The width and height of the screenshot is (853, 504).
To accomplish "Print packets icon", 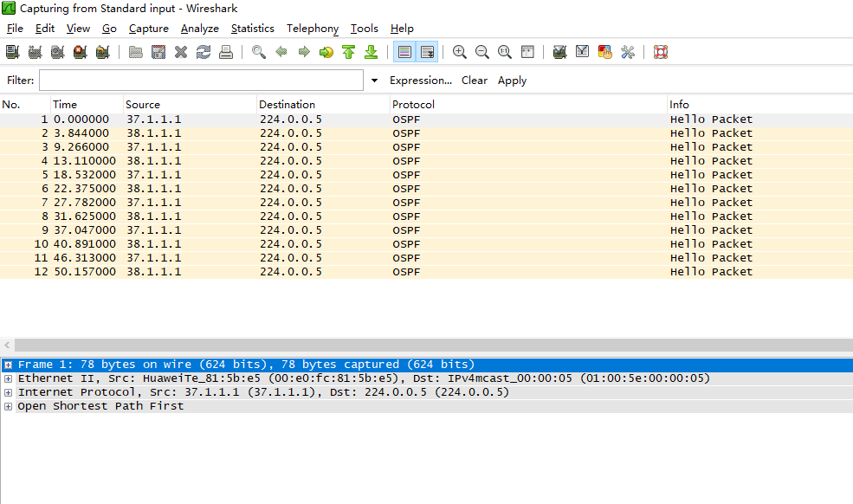I will (x=226, y=52).
